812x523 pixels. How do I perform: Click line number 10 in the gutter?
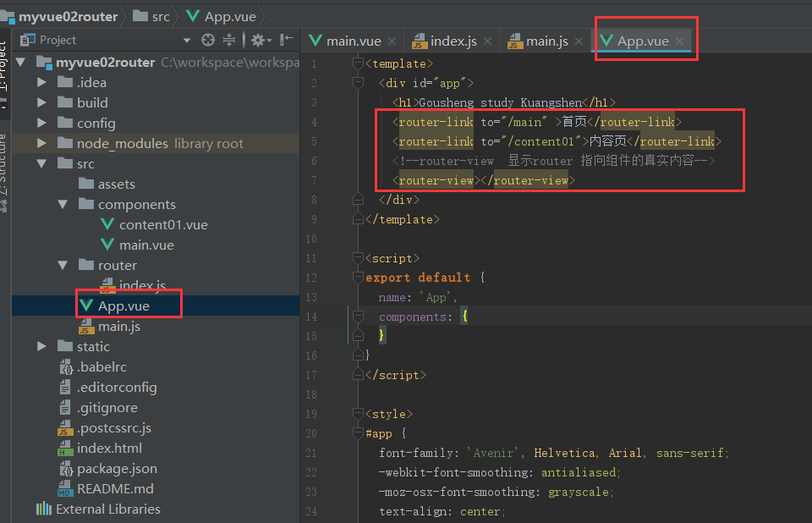(310, 239)
